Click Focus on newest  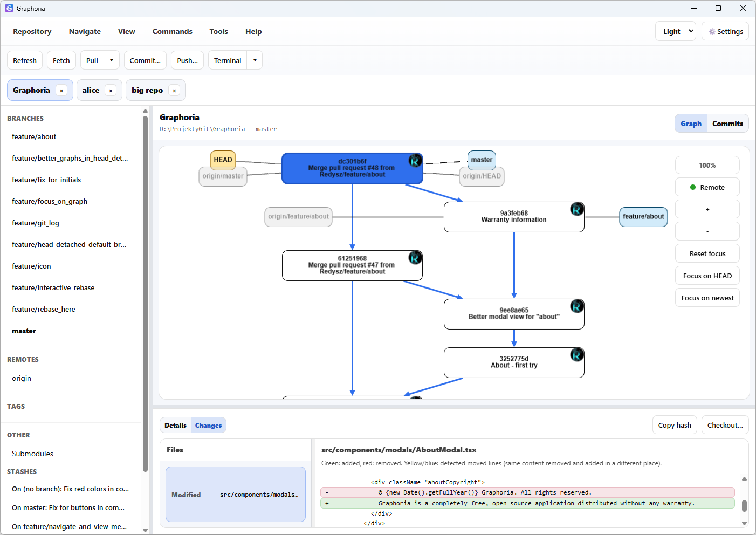[x=707, y=297]
